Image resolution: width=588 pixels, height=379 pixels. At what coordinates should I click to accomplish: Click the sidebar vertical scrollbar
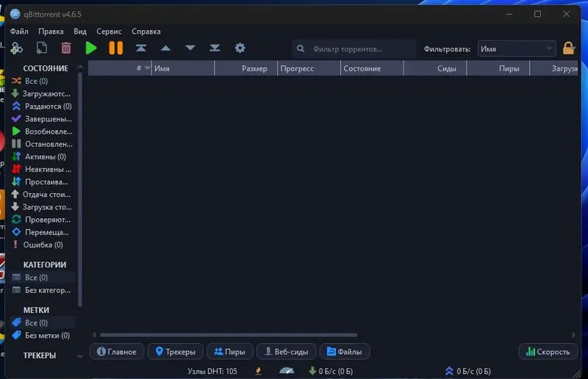coord(80,189)
